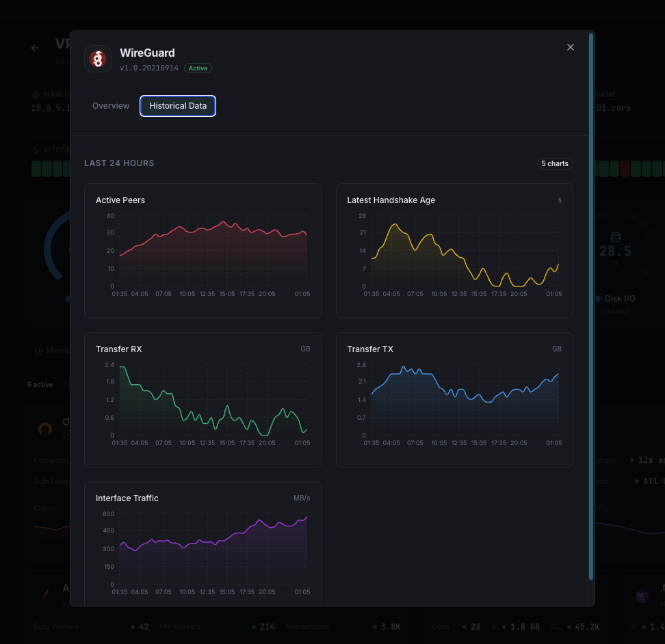Viewport: 665px width, 644px height.
Task: Select the Historical Data tab
Action: click(x=178, y=106)
